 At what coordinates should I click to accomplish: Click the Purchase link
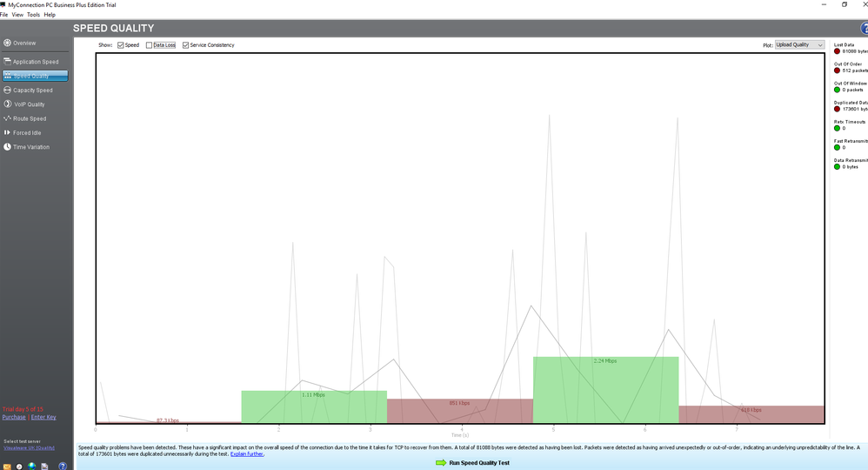[x=14, y=418]
